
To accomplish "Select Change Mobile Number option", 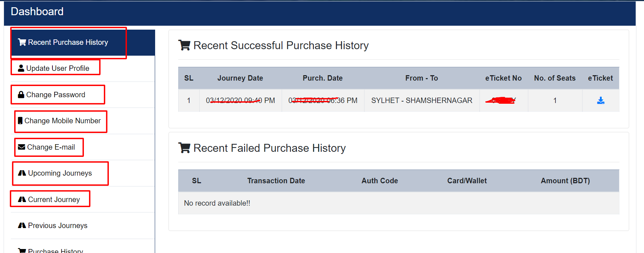I will click(63, 121).
